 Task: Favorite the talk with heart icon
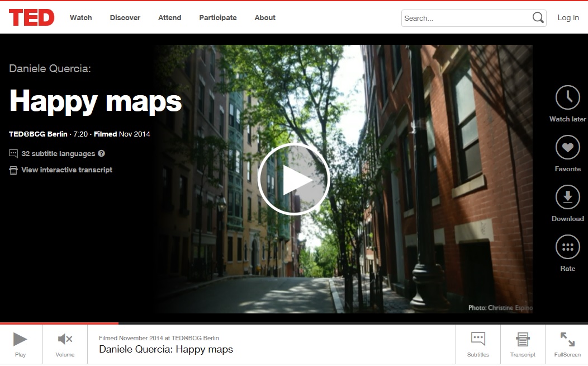(567, 148)
